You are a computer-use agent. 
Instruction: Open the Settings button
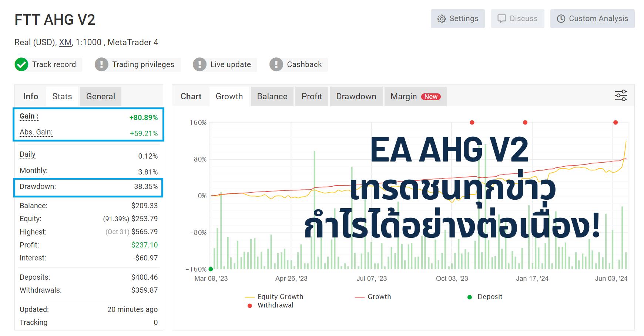(457, 19)
